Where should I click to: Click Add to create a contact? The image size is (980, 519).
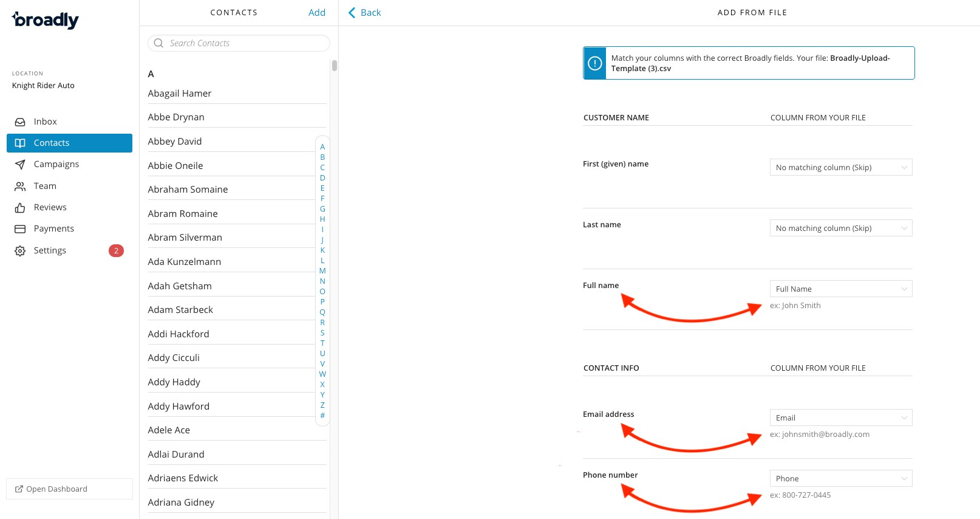pos(316,13)
